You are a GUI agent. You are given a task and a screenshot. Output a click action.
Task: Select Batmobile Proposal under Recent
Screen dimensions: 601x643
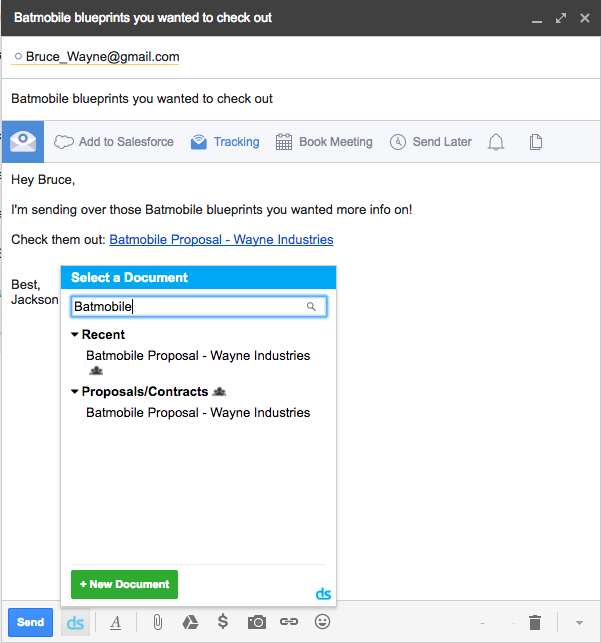click(198, 356)
